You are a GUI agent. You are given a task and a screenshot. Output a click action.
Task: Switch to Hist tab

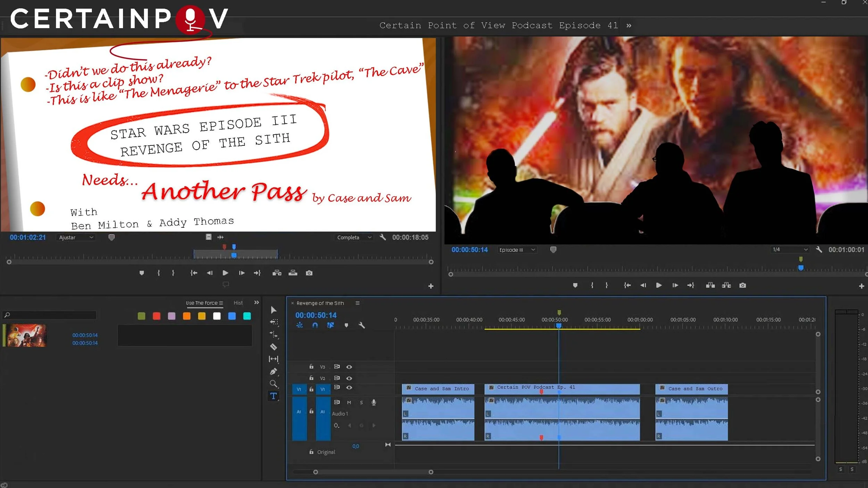click(x=238, y=303)
